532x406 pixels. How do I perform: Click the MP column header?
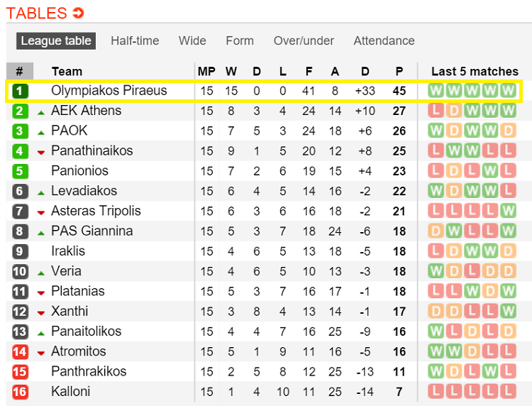pos(206,71)
